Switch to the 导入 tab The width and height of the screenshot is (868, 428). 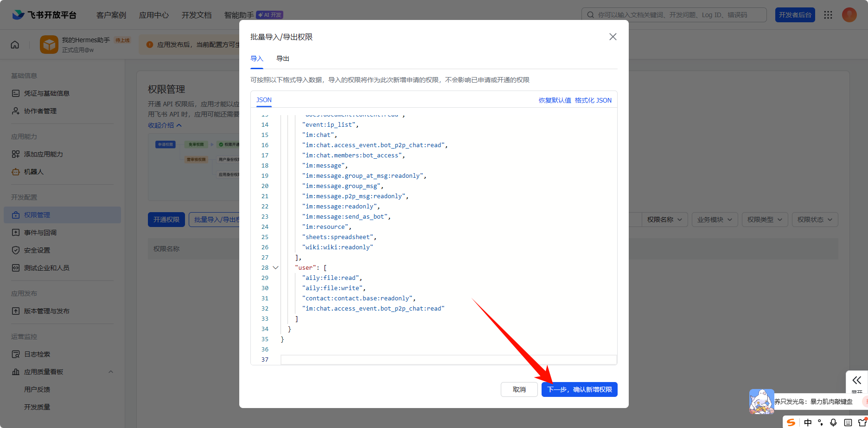pos(257,58)
